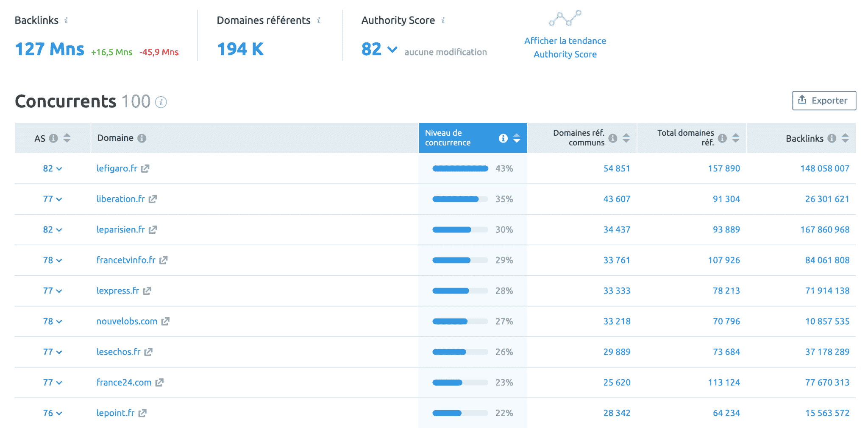Click the trend graph icon
The image size is (868, 428).
[x=565, y=18]
